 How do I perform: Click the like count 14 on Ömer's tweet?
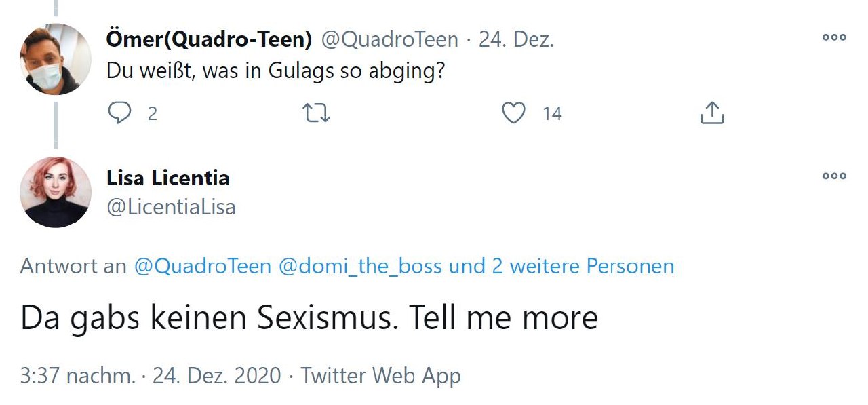[x=552, y=114]
